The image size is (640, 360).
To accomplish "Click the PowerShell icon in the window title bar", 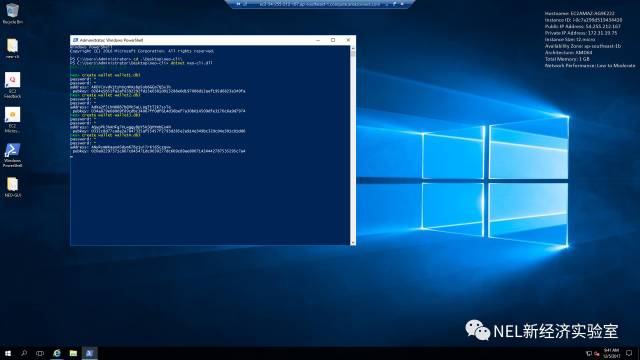I will (75, 40).
